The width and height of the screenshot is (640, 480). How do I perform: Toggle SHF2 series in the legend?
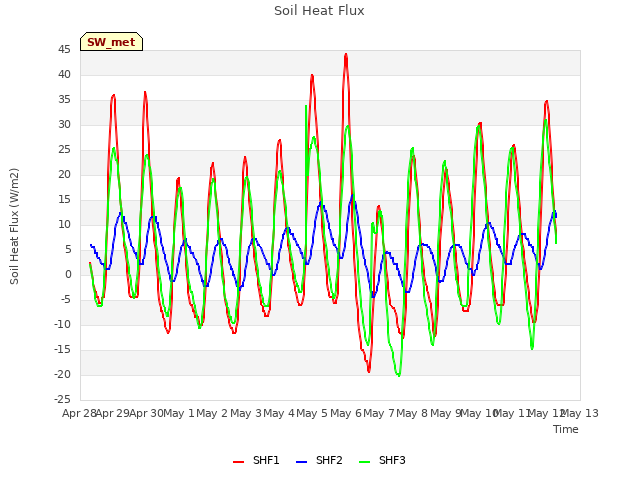319,460
